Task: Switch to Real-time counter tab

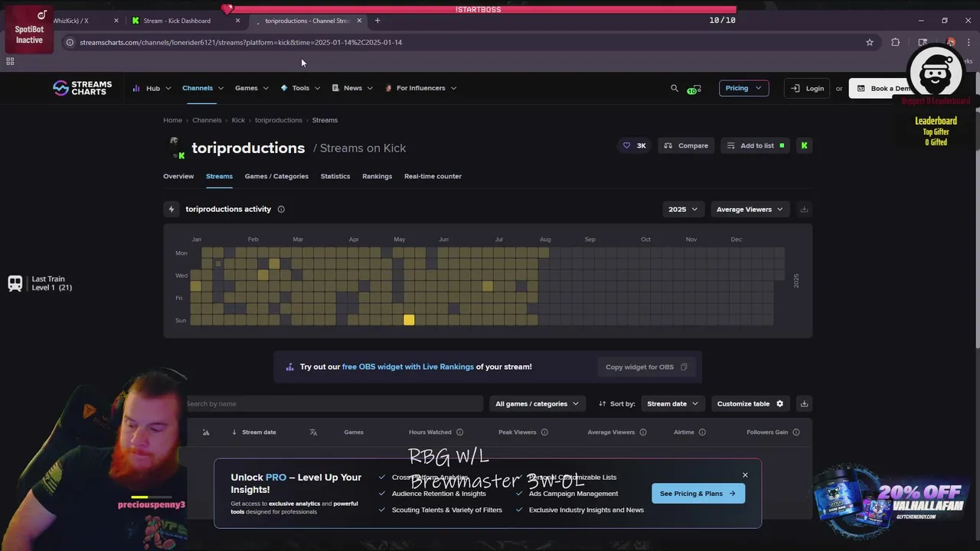Action: pyautogui.click(x=433, y=176)
